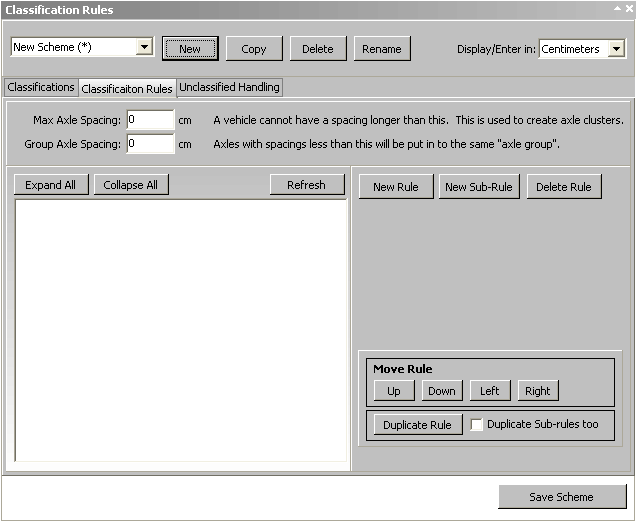Screen dimensions: 636x521
Task: Delete the current scheme
Action: [318, 48]
